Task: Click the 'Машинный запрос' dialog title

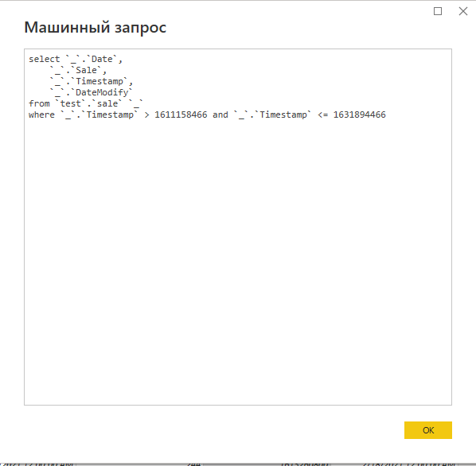Action: coord(96,28)
